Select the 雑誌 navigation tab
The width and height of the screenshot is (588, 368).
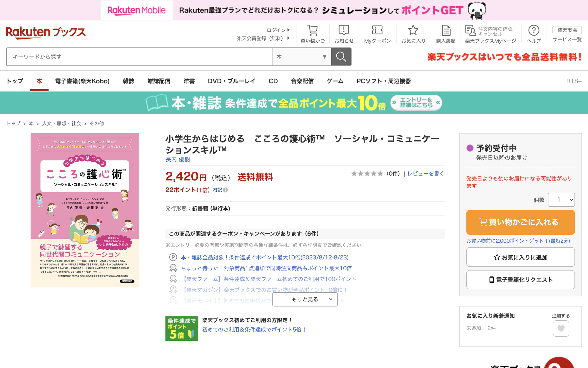128,81
